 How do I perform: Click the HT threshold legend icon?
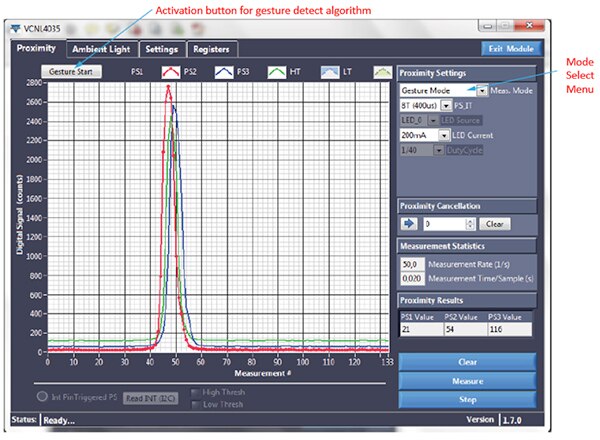coord(331,72)
